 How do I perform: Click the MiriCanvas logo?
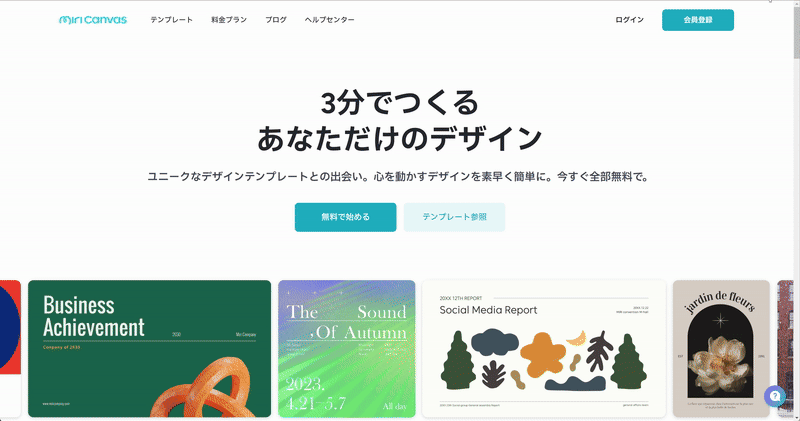(93, 20)
